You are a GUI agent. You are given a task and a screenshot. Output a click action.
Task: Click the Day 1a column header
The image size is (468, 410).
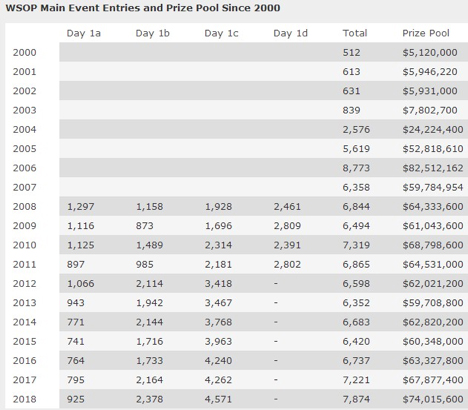(x=83, y=33)
